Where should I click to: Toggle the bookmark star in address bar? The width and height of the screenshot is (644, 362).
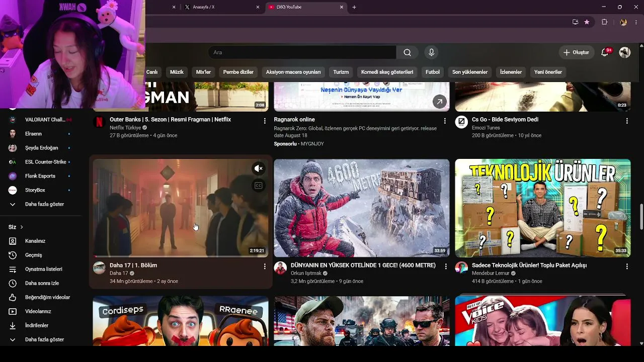(587, 22)
